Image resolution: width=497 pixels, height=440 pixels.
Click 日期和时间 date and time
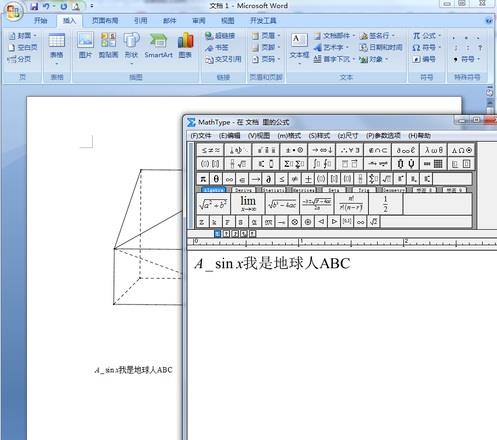(x=381, y=47)
